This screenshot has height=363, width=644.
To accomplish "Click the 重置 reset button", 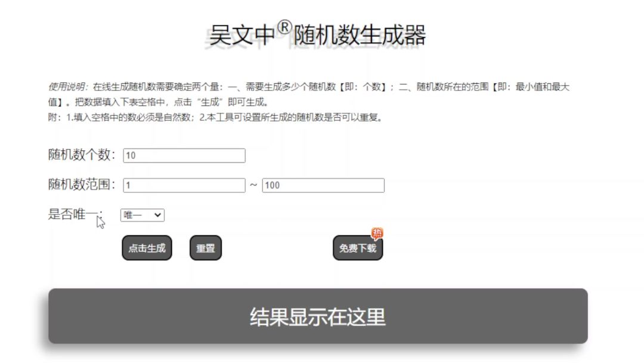I will 206,248.
